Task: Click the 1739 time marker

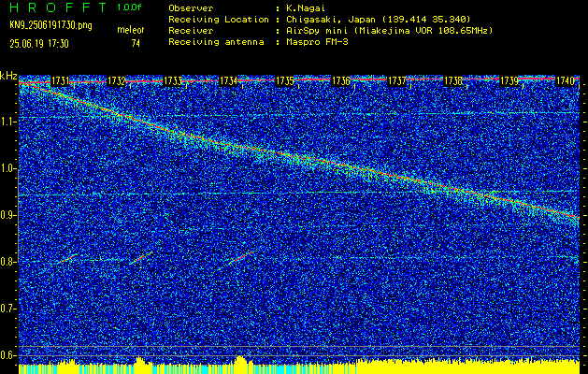Action: pyautogui.click(x=509, y=81)
